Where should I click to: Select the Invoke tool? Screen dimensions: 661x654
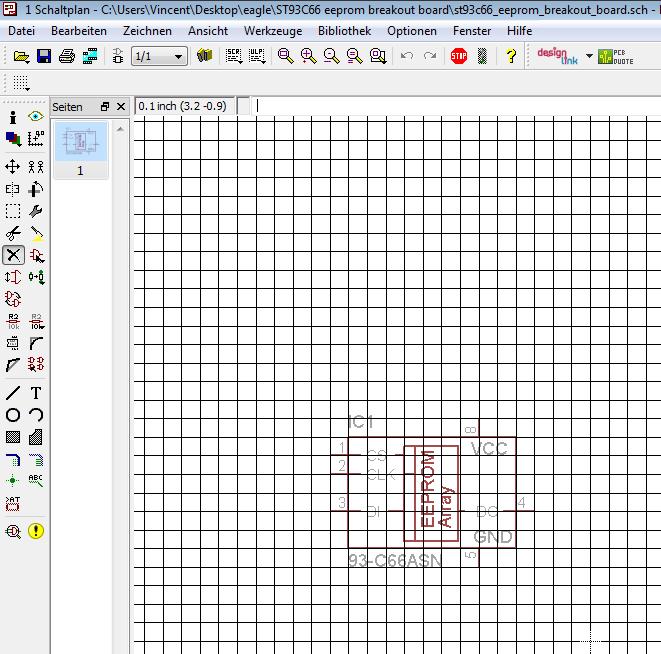point(36,364)
